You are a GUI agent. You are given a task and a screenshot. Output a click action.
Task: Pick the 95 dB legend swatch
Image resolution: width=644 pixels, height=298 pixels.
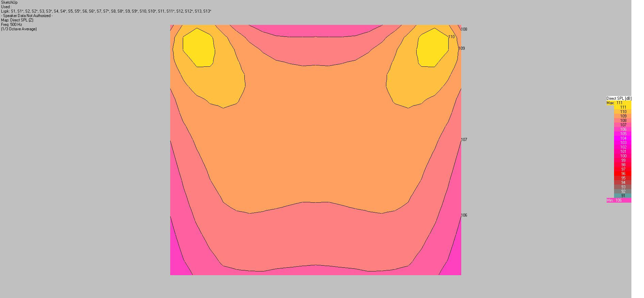[x=623, y=178]
